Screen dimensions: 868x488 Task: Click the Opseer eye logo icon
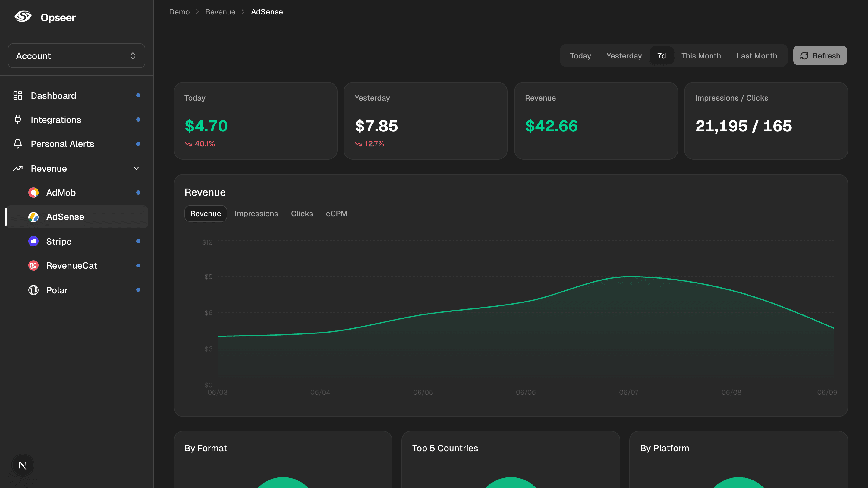[23, 17]
